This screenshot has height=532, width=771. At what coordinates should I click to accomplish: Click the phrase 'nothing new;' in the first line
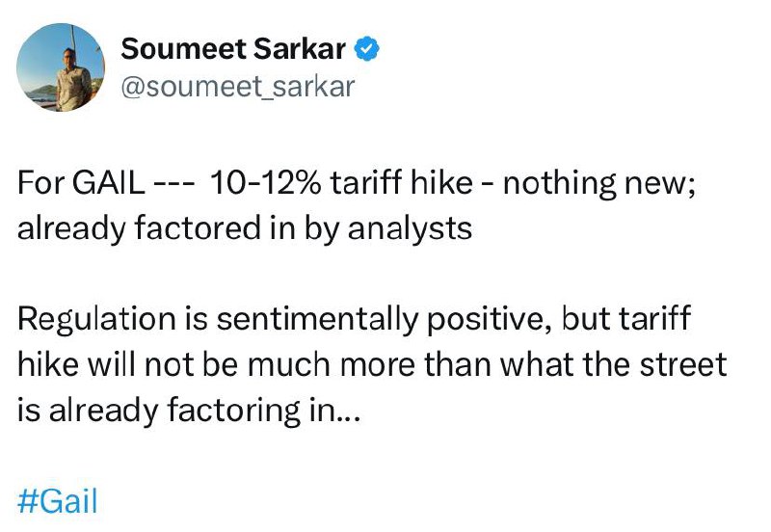tap(599, 184)
